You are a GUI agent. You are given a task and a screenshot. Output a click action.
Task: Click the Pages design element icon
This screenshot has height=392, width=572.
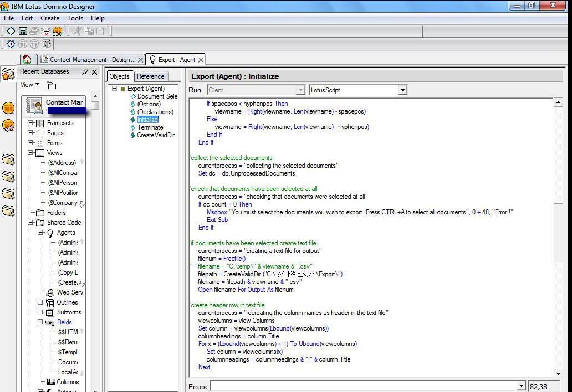click(x=40, y=133)
